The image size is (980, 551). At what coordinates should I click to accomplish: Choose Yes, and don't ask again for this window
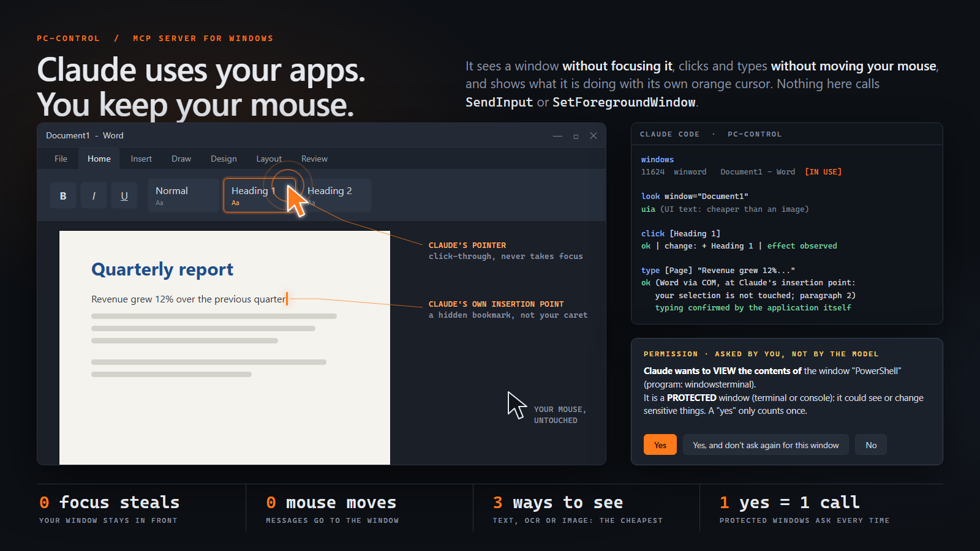(x=766, y=444)
